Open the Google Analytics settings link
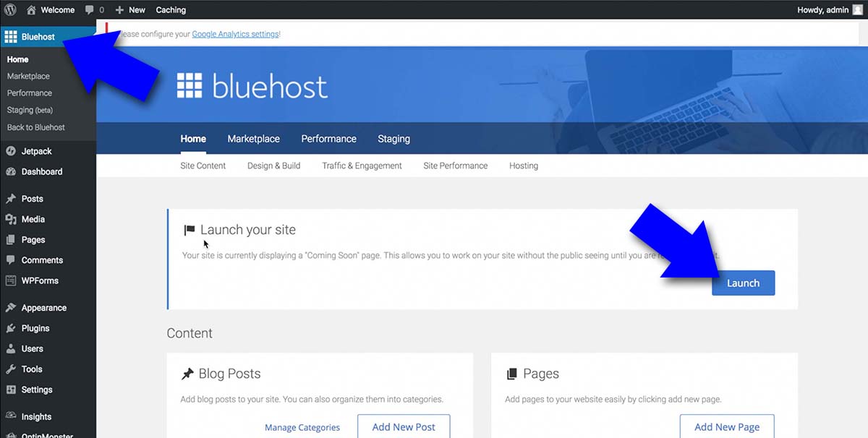Viewport: 868px width, 438px height. pos(235,34)
